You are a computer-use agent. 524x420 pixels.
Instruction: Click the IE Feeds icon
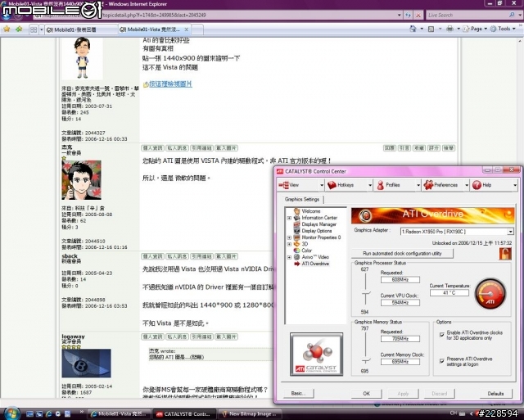pos(431,29)
